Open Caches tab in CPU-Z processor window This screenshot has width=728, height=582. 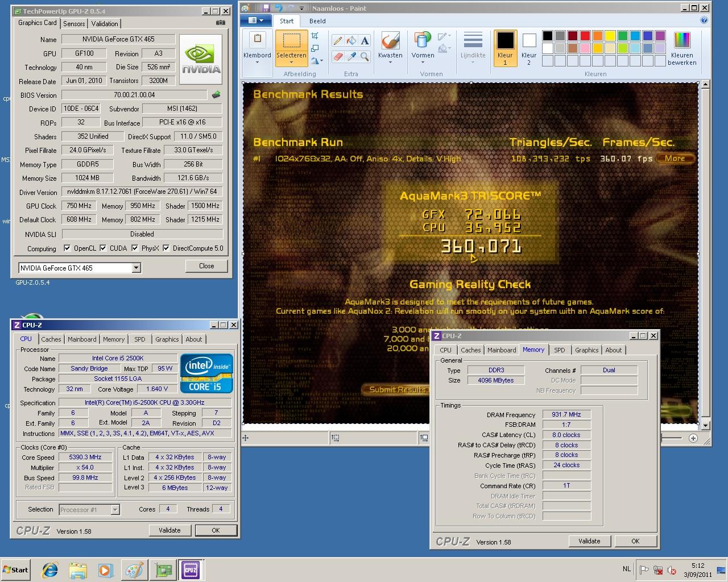click(51, 339)
